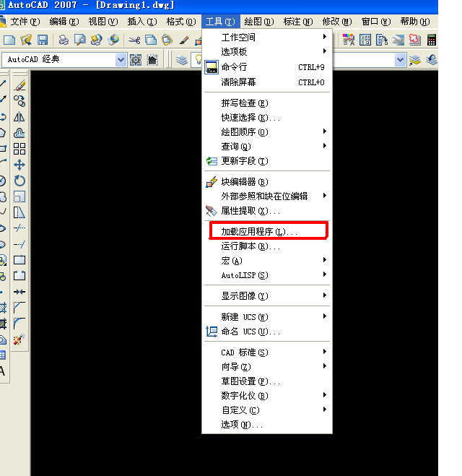Click the Workspace Settings gear icon
Viewport: 462px width, 476px height.
(136, 60)
